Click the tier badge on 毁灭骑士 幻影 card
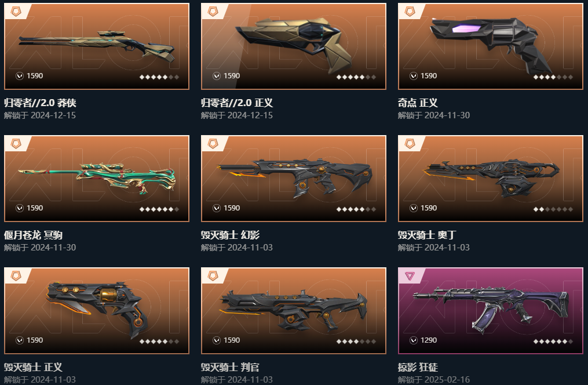 pos(213,144)
